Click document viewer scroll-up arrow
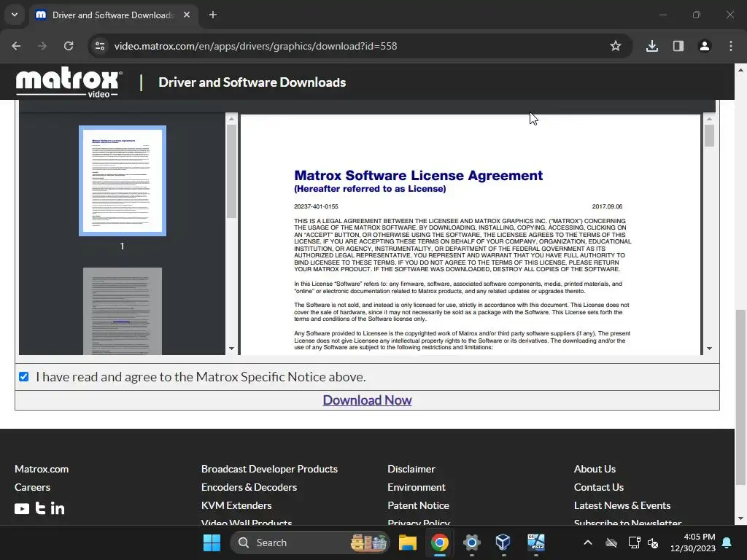 [709, 119]
